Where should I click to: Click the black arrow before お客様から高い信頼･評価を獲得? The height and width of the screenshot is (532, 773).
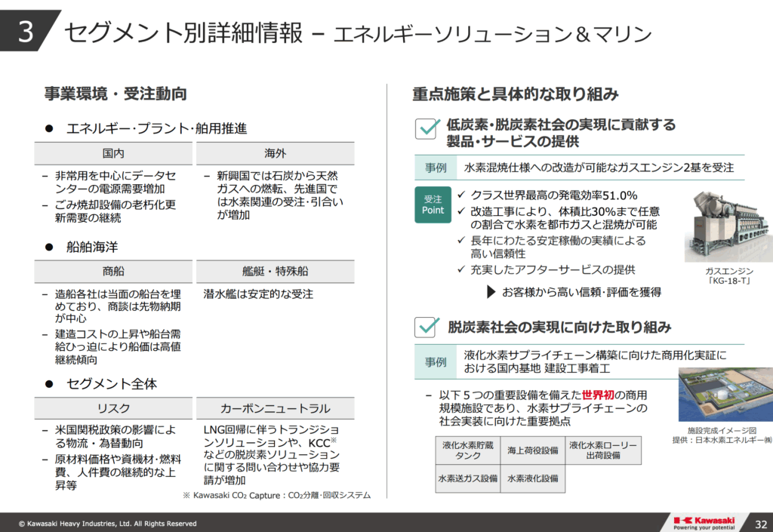[491, 292]
